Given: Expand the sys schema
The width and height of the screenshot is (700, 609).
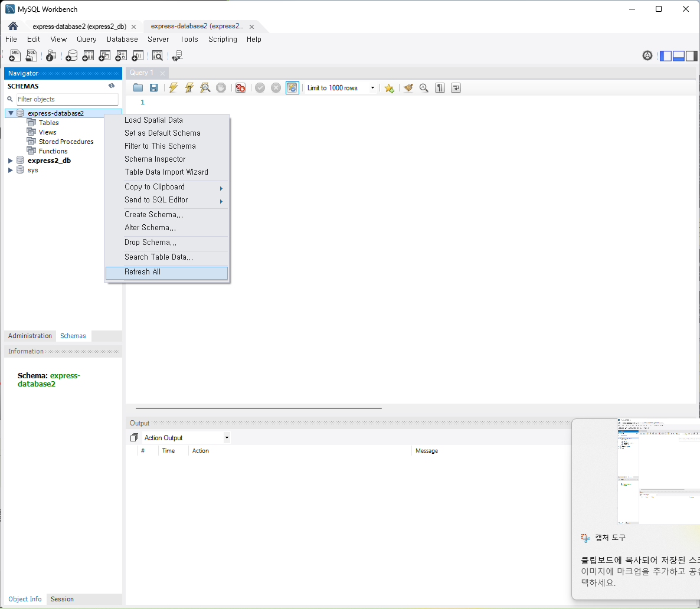Looking at the screenshot, I should point(11,170).
